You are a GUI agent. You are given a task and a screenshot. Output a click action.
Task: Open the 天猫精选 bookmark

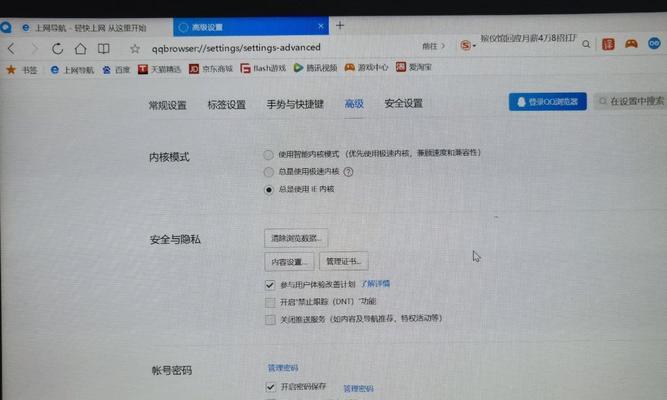pos(160,69)
